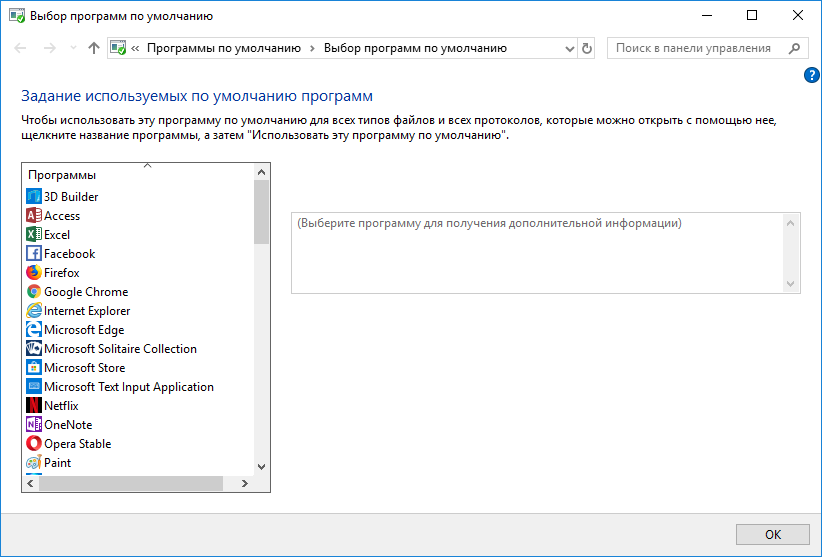This screenshot has height=557, width=822.
Task: Click the Access program icon
Action: click(34, 215)
